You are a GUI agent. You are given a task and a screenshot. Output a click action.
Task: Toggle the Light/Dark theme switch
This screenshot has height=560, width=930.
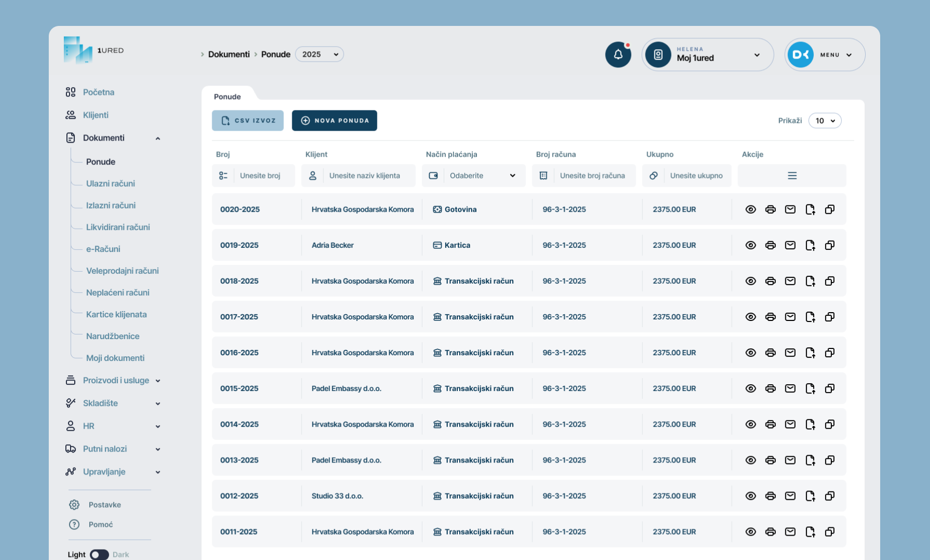[99, 554]
